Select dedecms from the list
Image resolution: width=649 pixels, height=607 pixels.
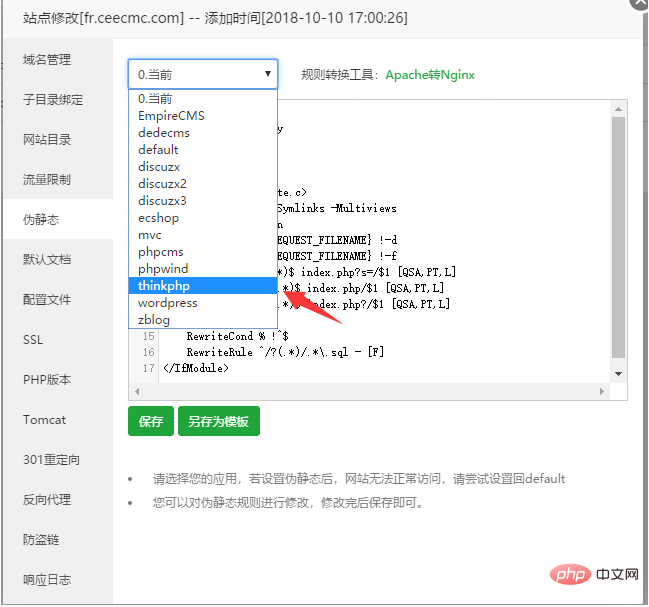[x=203, y=132]
